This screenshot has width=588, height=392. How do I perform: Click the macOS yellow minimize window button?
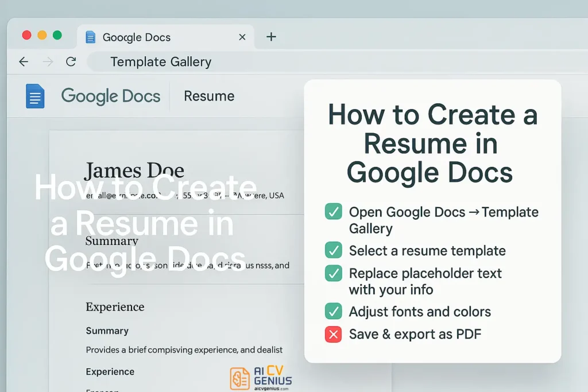(x=42, y=35)
